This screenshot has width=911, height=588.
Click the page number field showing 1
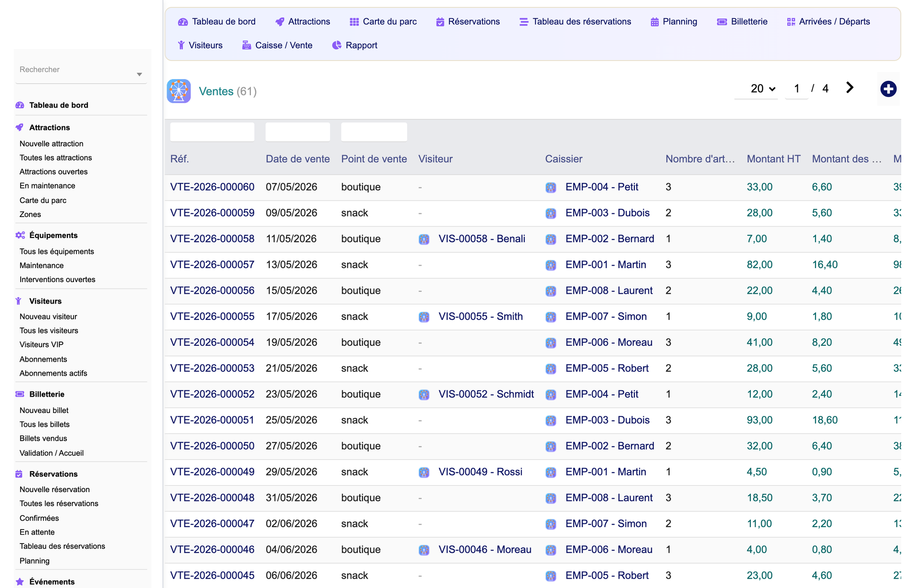[x=796, y=89]
